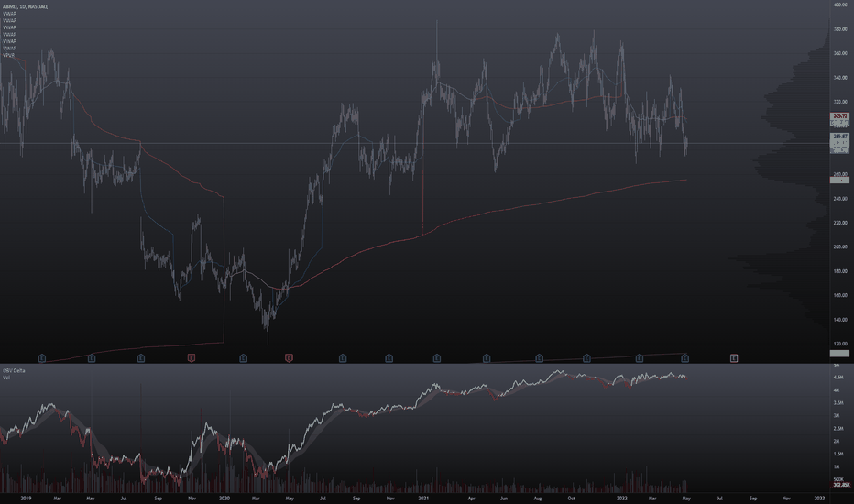Open the upcoming earnings marker near August 2022
This screenshot has height=504, width=854.
coord(734,358)
